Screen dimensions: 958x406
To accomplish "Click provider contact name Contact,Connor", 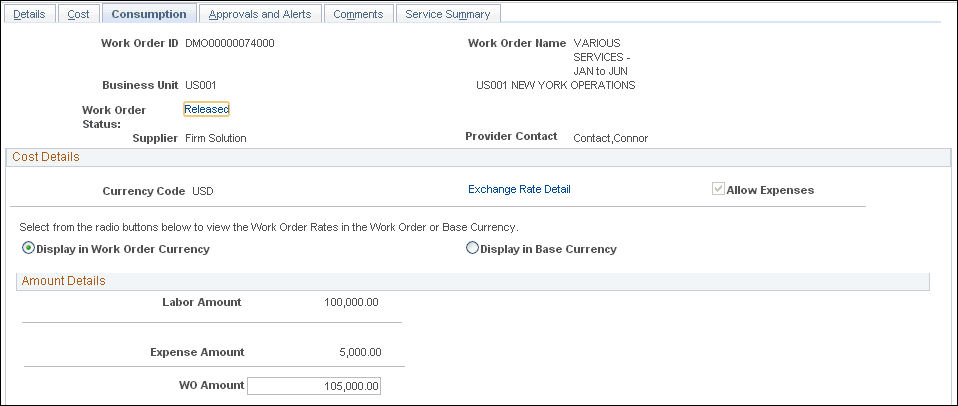I will pyautogui.click(x=610, y=139).
